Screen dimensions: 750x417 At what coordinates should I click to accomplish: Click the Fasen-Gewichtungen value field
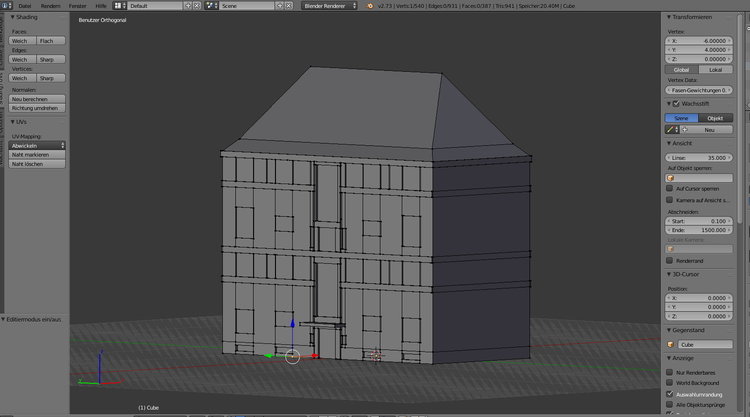[x=699, y=90]
